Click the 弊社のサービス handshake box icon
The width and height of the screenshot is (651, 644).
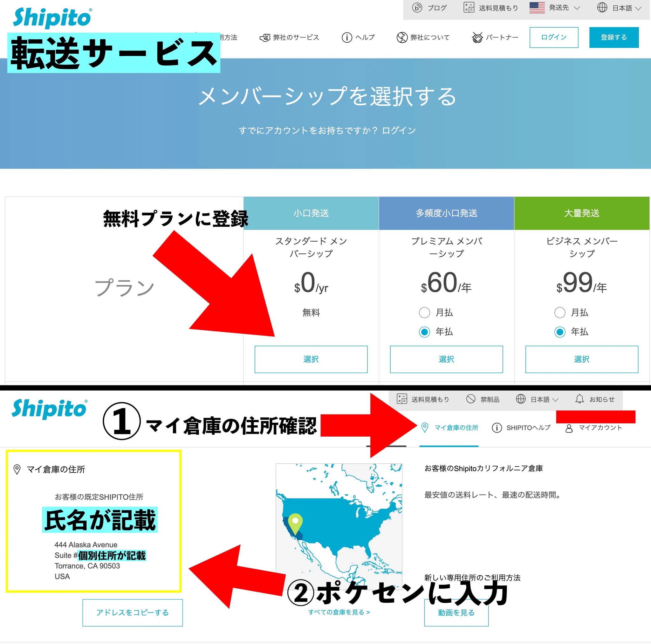(265, 38)
